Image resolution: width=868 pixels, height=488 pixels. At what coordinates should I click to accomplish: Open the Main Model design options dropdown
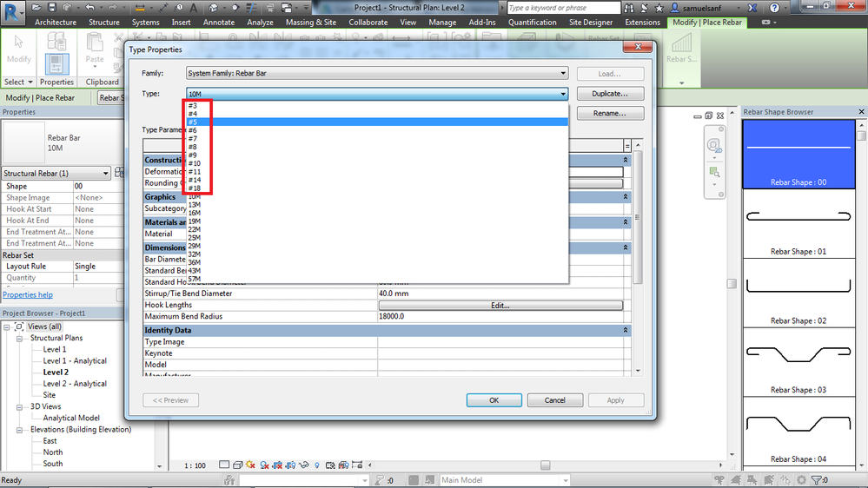tap(504, 479)
